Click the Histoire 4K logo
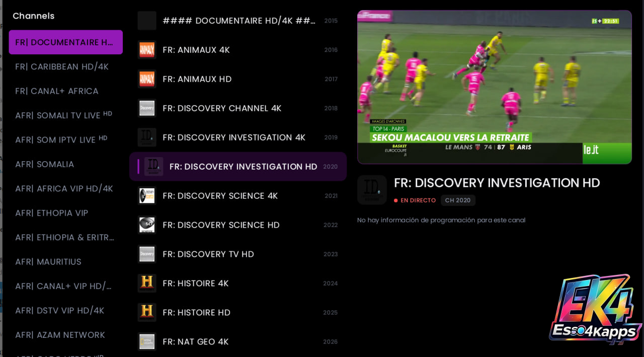The image size is (644, 357). [147, 283]
